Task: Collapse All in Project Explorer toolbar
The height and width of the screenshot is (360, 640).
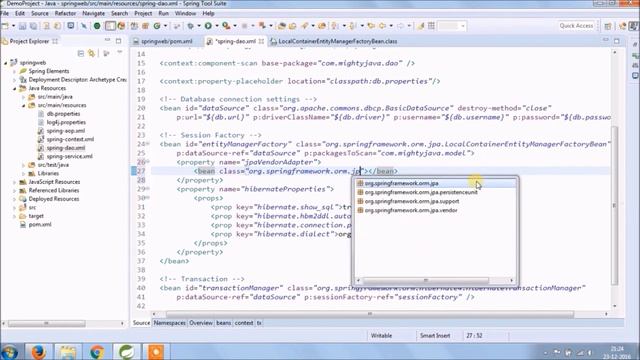Action: [81, 53]
